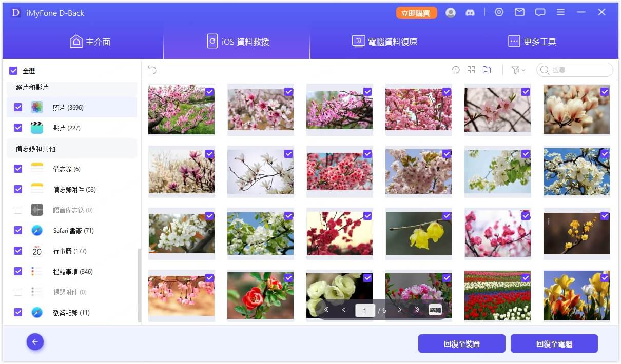Open the hamburger menu in title bar
621x364 pixels.
click(560, 12)
